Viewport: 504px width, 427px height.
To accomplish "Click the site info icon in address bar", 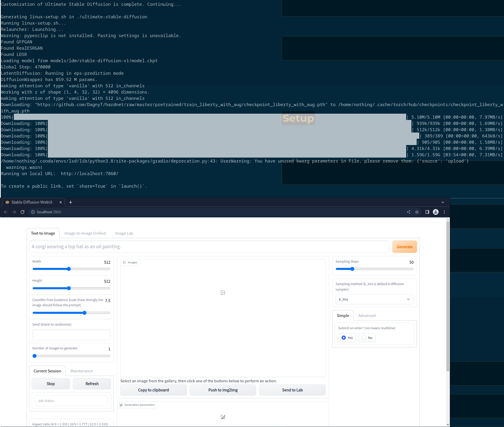I will pyautogui.click(x=33, y=212).
